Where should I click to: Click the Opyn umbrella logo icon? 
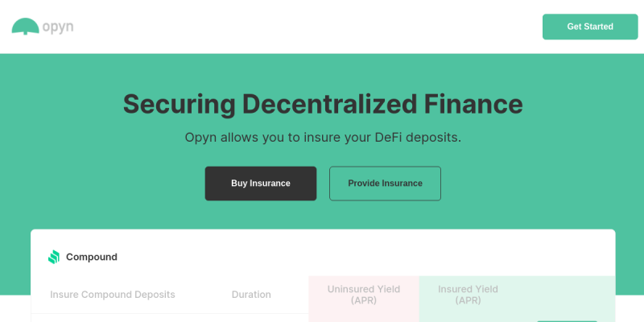(26, 27)
